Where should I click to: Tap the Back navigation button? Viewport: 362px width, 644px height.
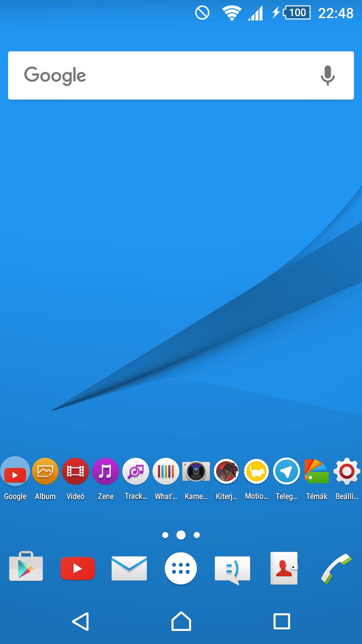[80, 622]
